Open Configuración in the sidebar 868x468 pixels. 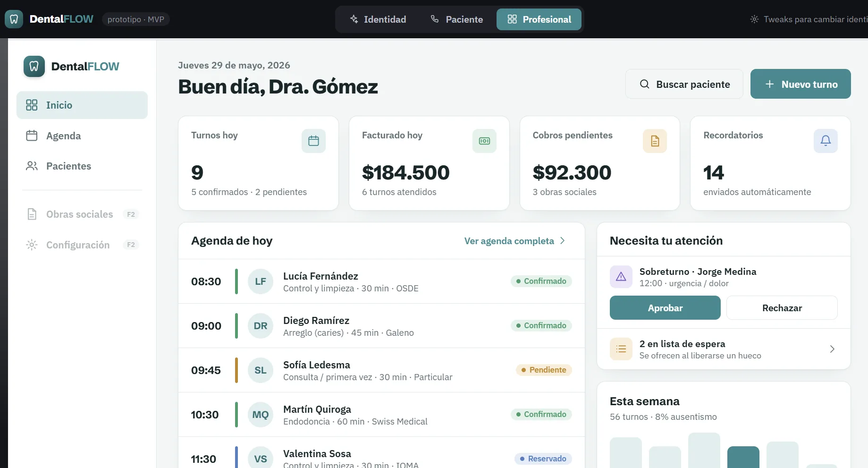coord(82,245)
